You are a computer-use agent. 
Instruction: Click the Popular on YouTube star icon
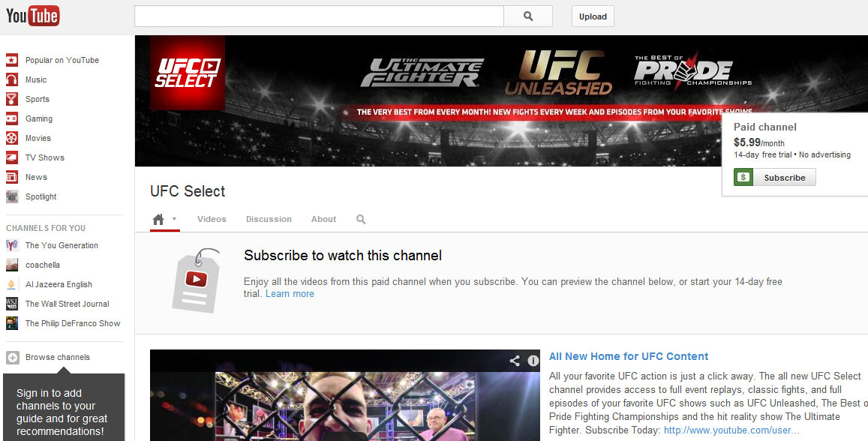click(11, 60)
